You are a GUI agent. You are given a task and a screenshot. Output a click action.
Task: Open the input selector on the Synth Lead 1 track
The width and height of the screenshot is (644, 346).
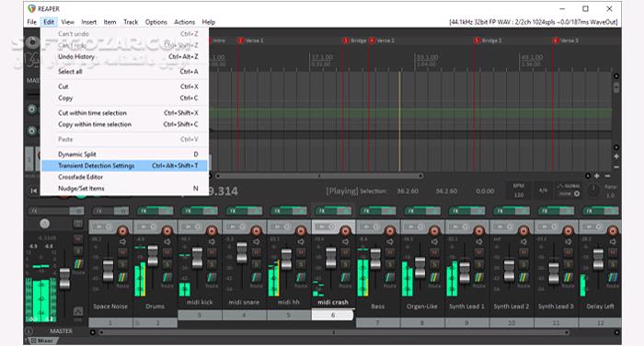point(460,226)
